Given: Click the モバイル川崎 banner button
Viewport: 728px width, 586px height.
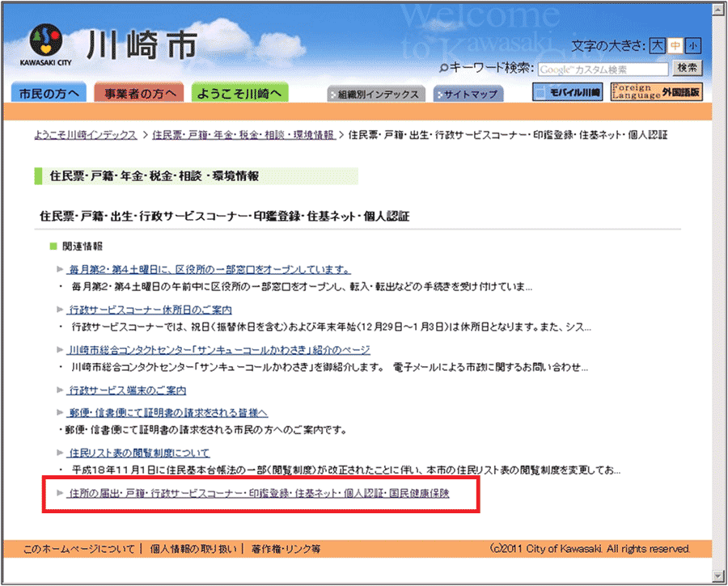Looking at the screenshot, I should (x=567, y=92).
